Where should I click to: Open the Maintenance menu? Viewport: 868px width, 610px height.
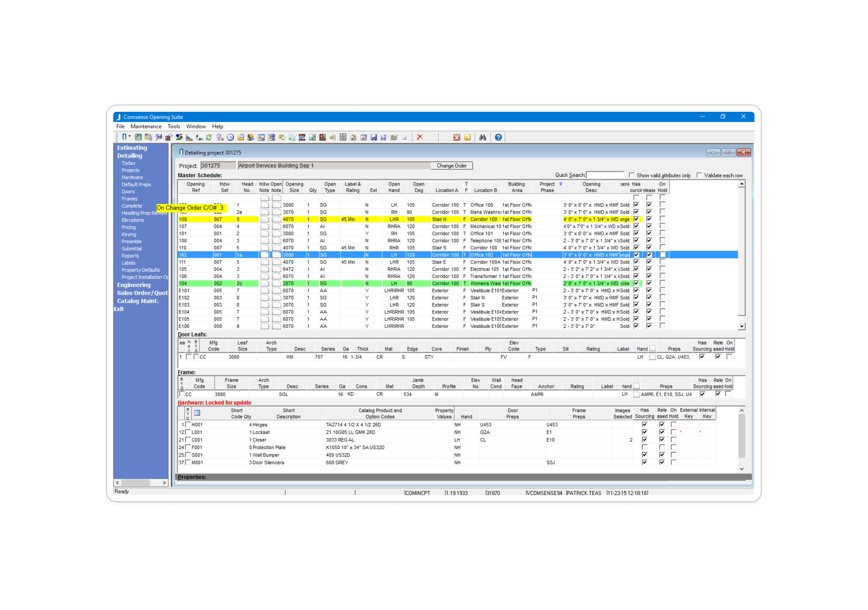(146, 127)
